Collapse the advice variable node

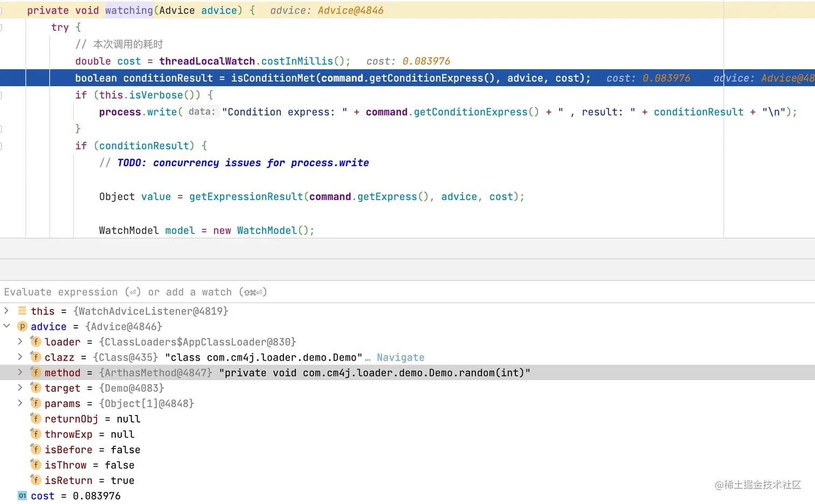[6, 326]
